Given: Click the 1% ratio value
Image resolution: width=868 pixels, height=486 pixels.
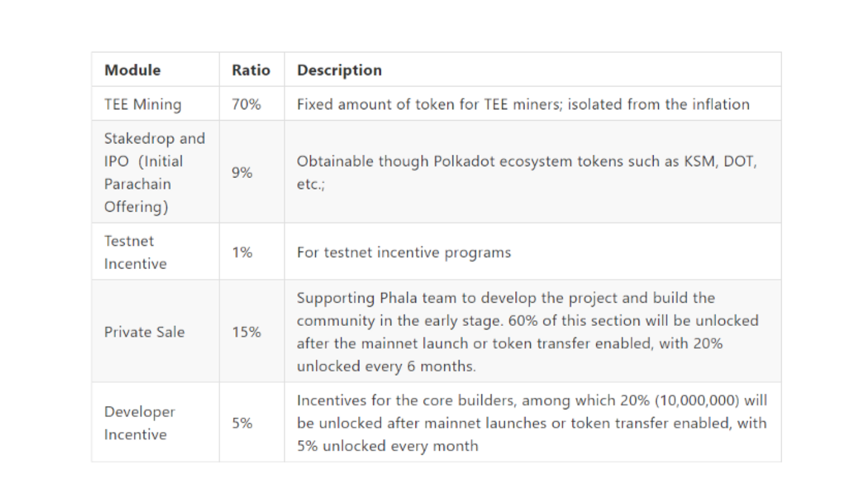Looking at the screenshot, I should pyautogui.click(x=242, y=252).
